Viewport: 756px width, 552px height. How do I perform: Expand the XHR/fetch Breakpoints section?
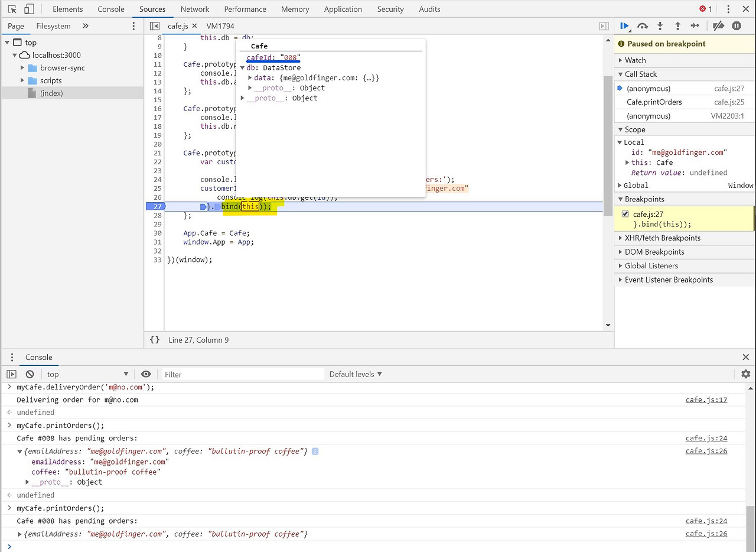point(662,238)
